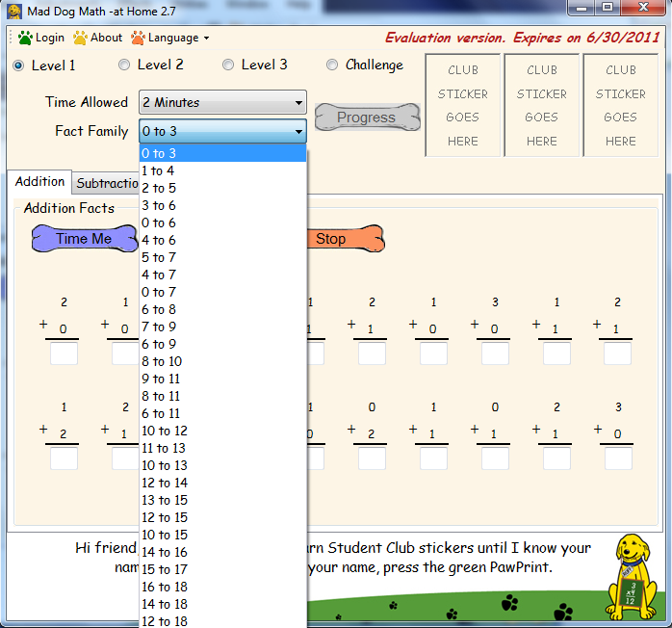Viewport: 672px width, 628px height.
Task: Select the Level 2 radio button
Action: click(124, 65)
